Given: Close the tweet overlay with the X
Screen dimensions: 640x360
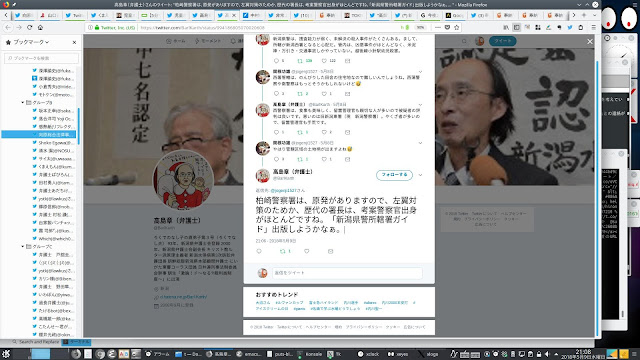Looking at the screenshot, I should [x=590, y=41].
